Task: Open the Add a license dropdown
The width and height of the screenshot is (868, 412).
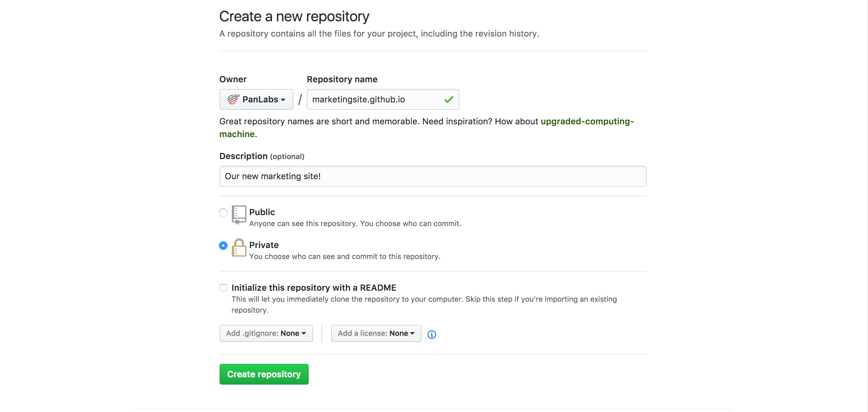Action: 376,333
